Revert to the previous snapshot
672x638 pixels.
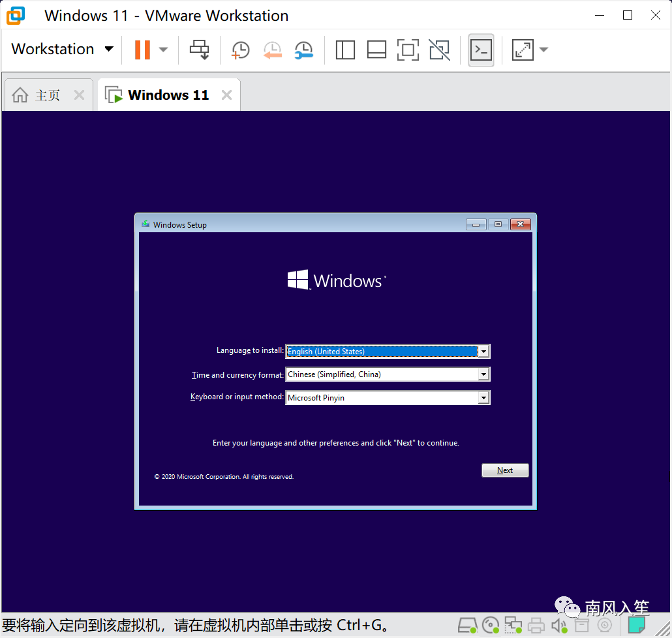coord(272,50)
